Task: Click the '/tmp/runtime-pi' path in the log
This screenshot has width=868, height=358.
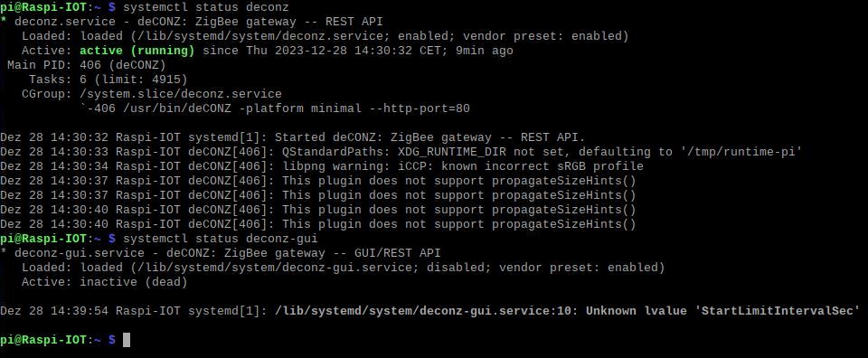Action: pos(738,152)
